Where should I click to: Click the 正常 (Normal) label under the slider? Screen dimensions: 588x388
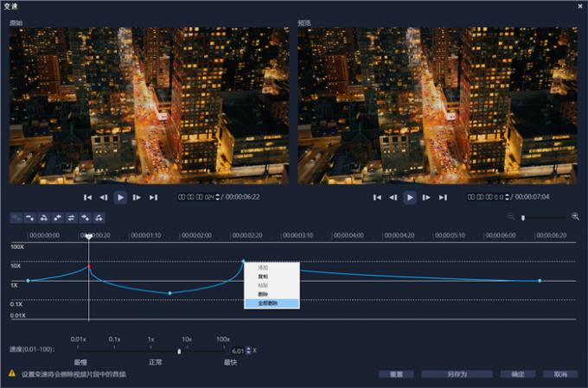click(156, 363)
